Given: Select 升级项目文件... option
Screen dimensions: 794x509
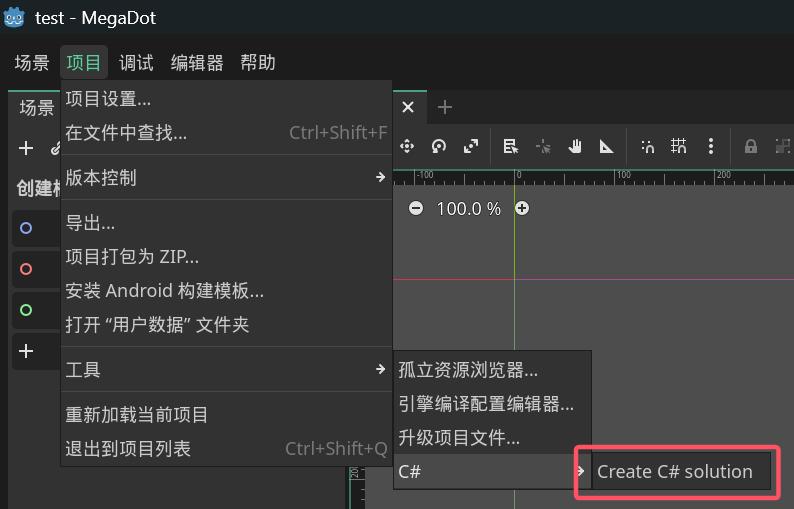Looking at the screenshot, I should 459,437.
